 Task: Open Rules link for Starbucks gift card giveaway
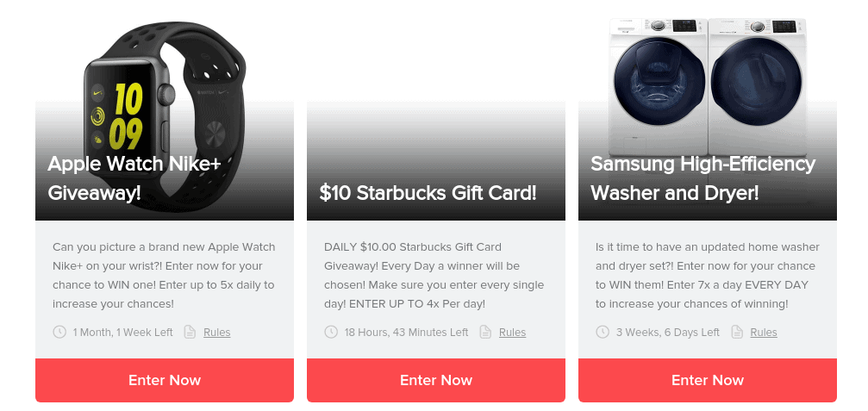[513, 333]
